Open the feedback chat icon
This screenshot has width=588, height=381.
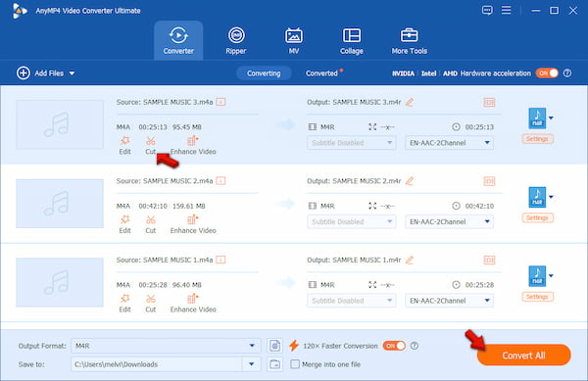tap(487, 10)
